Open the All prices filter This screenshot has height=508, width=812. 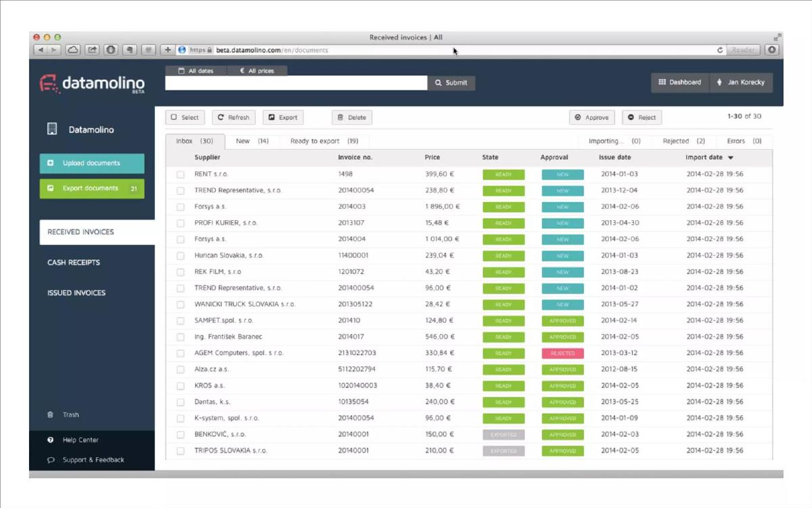[257, 70]
